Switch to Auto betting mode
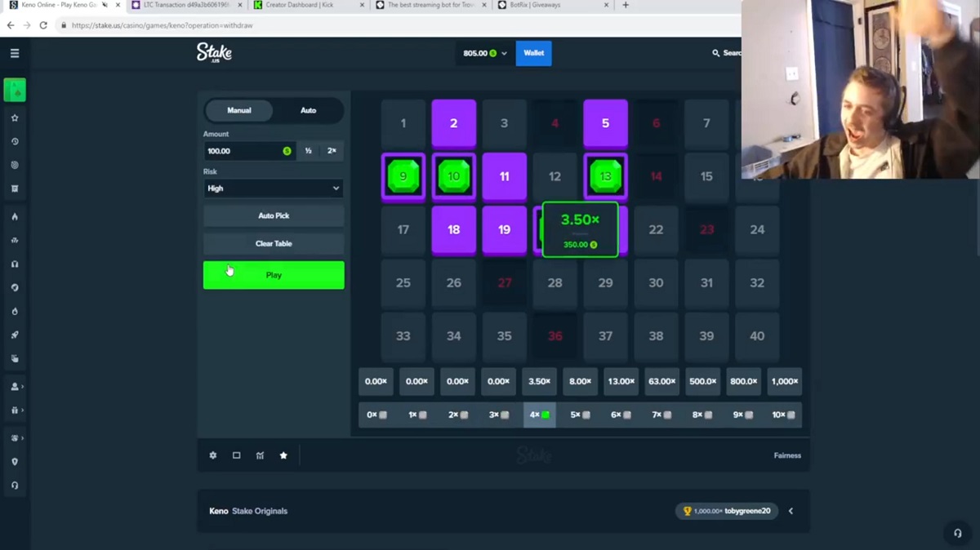Screen dimensions: 980x550 pos(308,110)
